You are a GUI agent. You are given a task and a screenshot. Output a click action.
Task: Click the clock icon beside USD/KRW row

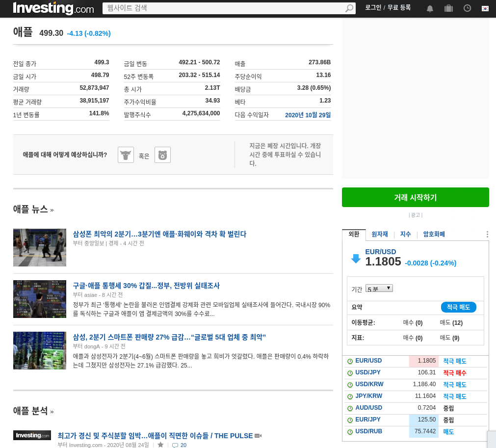(350, 385)
